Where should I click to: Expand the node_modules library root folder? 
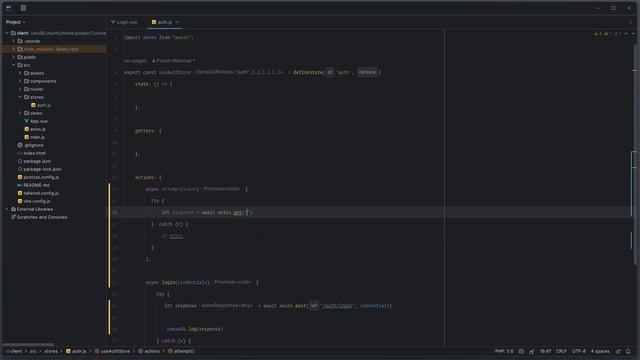(x=13, y=49)
